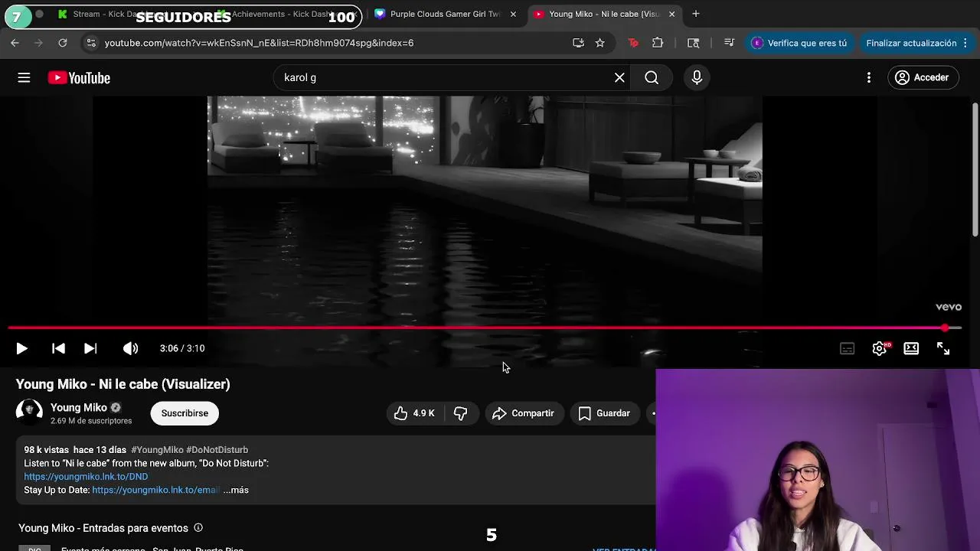
Task: Bookmark page with star icon
Action: 600,43
